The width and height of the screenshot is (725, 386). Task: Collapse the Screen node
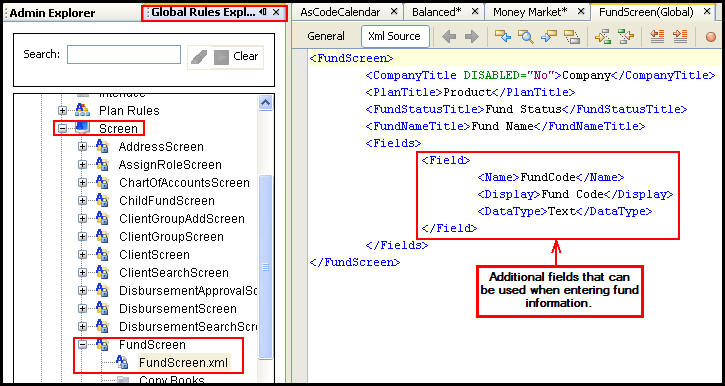coord(62,128)
